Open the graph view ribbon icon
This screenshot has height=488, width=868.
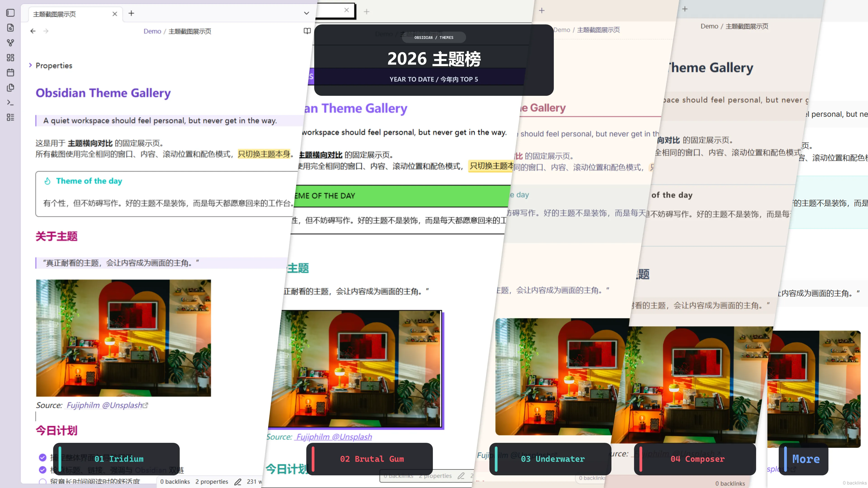[10, 43]
